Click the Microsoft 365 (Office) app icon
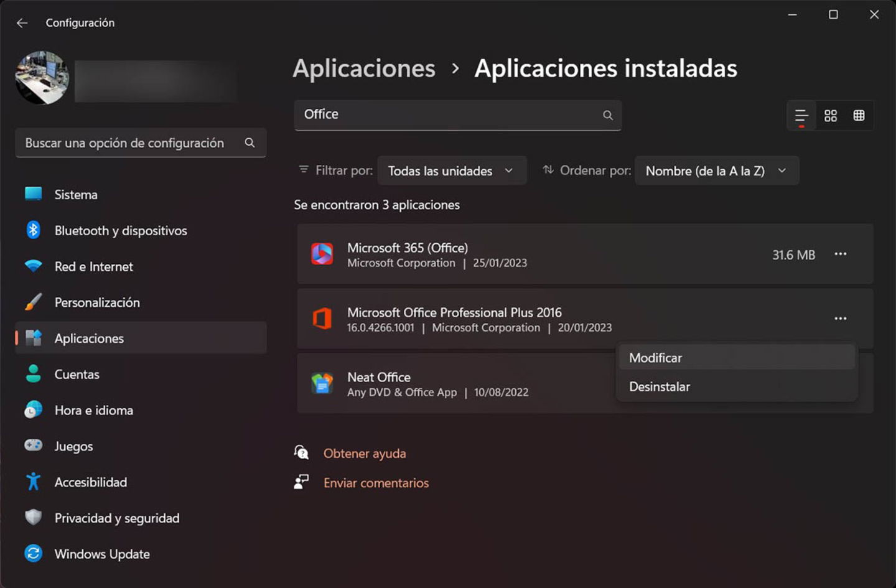896x588 pixels. (322, 254)
